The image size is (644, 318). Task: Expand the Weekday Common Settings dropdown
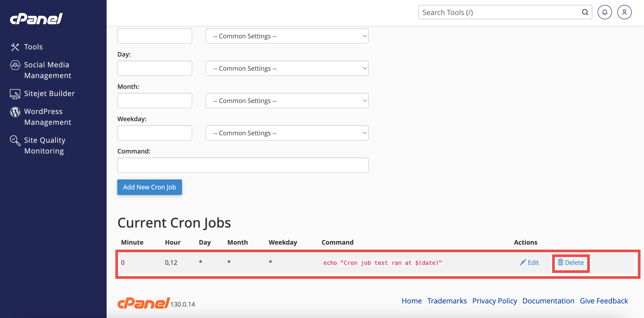click(x=287, y=133)
